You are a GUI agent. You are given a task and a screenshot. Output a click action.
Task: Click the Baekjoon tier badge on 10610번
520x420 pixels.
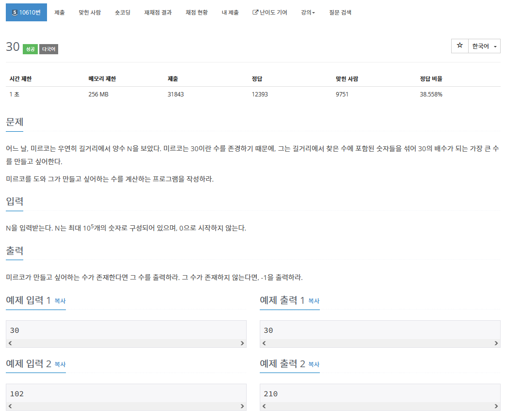(14, 12)
